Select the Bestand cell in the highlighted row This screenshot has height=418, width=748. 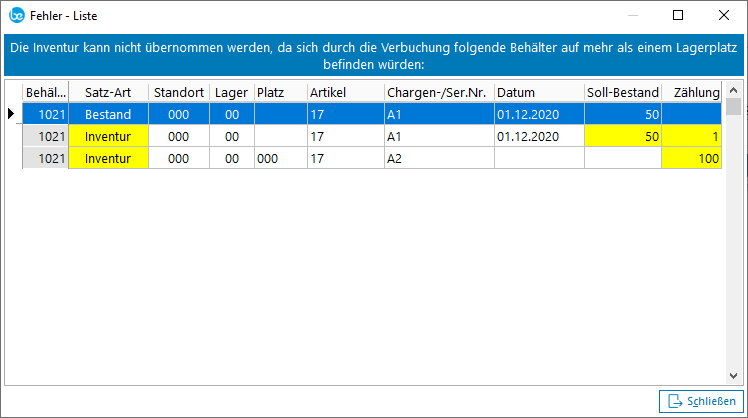pyautogui.click(x=108, y=115)
